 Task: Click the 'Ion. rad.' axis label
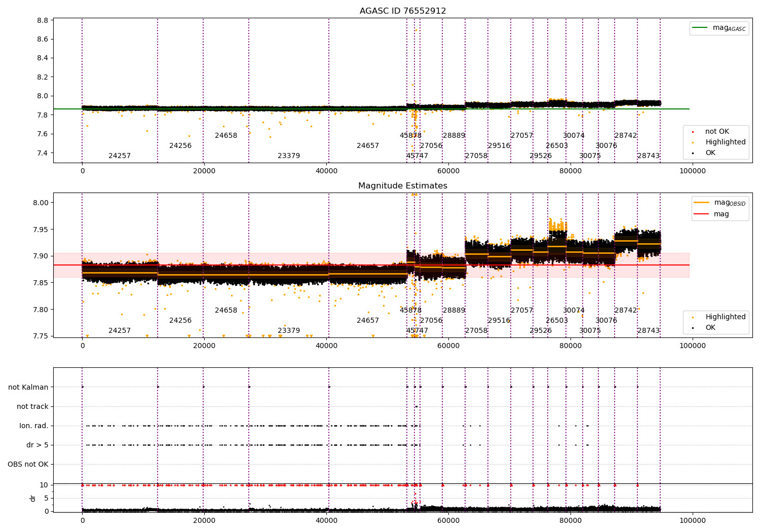34,426
